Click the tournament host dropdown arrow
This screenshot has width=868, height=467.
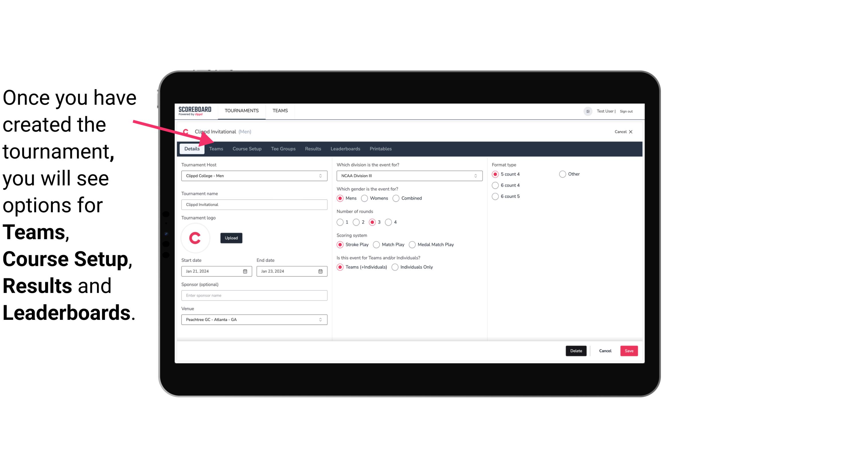(321, 176)
